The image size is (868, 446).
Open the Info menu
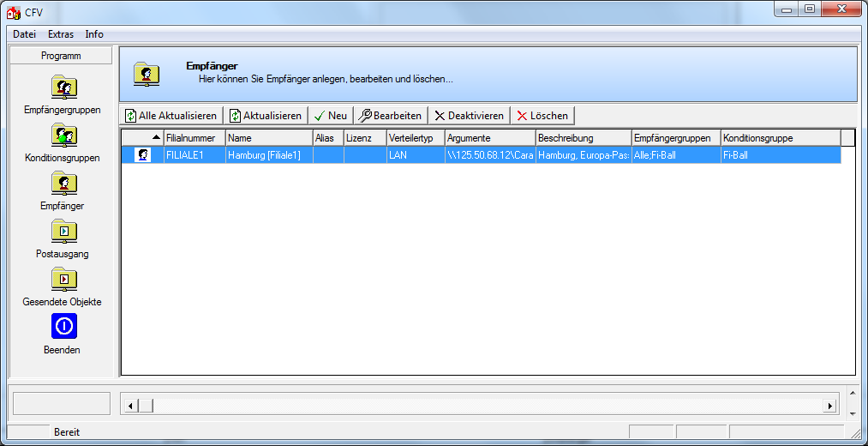click(94, 34)
